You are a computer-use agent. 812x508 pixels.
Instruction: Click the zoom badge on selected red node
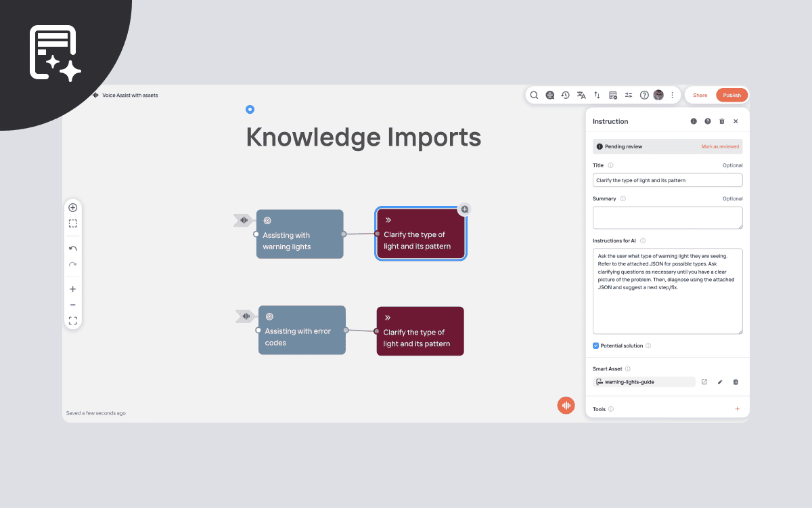click(x=464, y=209)
